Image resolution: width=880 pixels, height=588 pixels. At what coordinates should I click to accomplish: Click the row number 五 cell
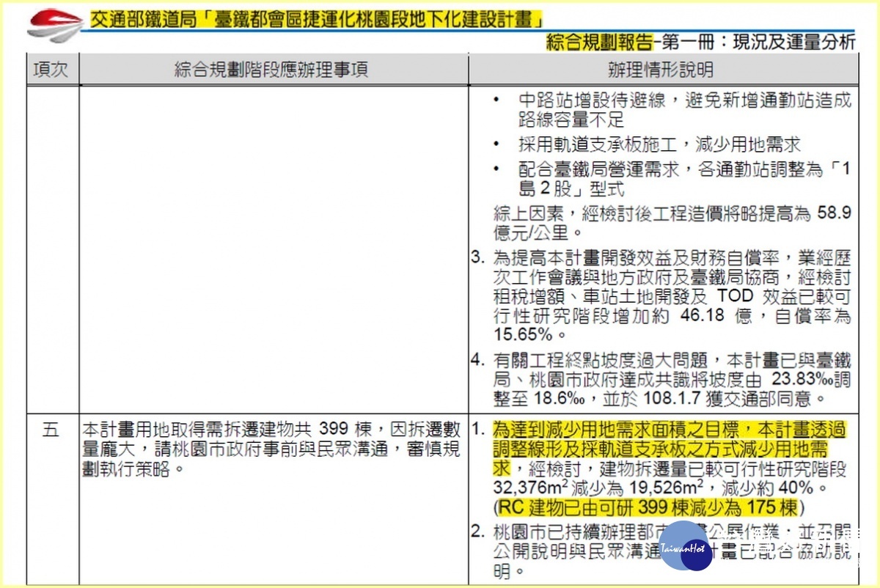coord(51,430)
